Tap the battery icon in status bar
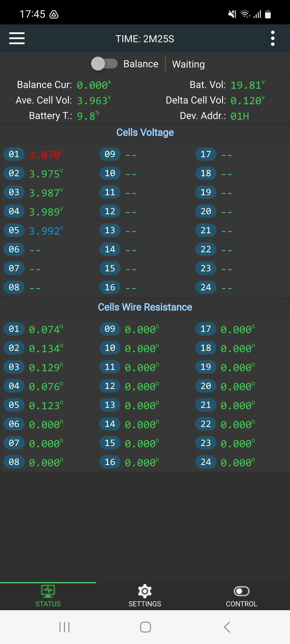Image resolution: width=290 pixels, height=644 pixels. [x=268, y=14]
